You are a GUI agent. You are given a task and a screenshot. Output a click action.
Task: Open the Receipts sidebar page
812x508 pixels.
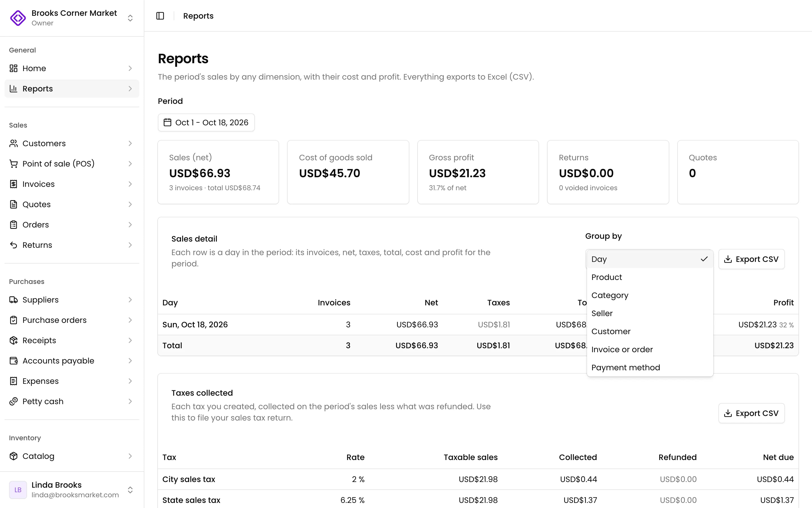[x=72, y=340]
